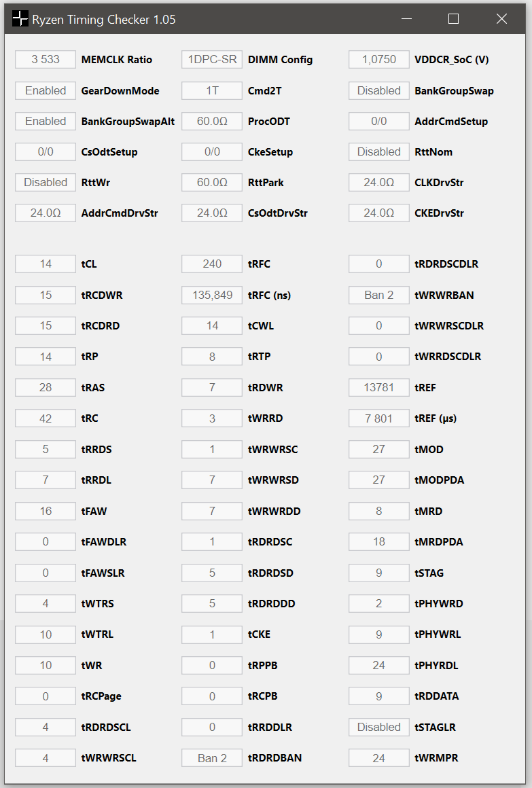Select the RttNom Disabled field
The height and width of the screenshot is (788, 532).
point(379,151)
